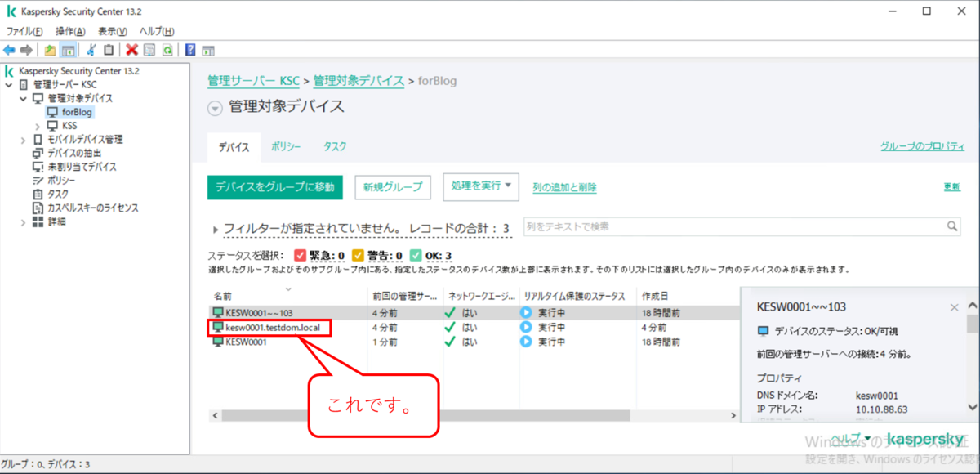
Task: Click the blue running-status icon in KESW0001~~103 row
Action: pyautogui.click(x=526, y=312)
